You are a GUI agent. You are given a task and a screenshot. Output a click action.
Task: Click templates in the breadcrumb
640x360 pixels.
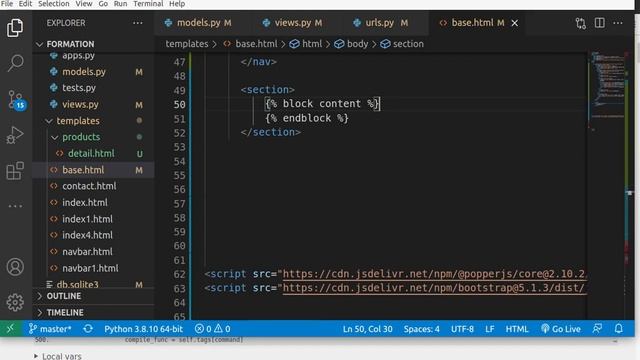click(187, 44)
